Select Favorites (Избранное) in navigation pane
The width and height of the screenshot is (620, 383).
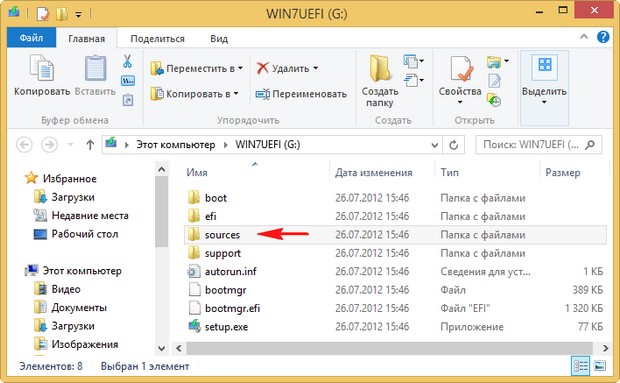tap(60, 179)
